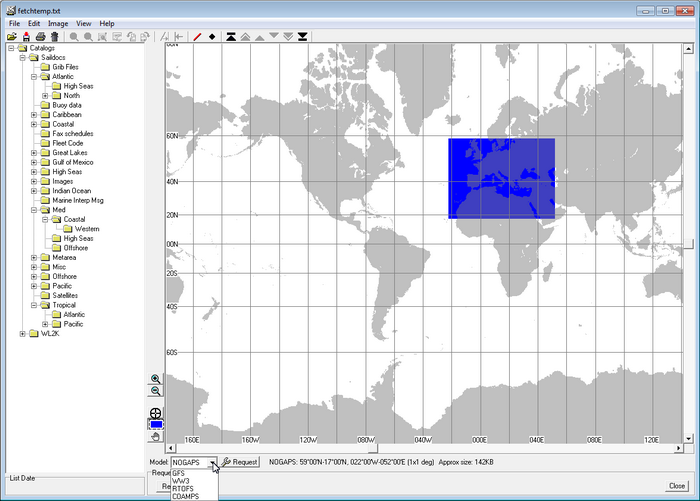700x501 pixels.
Task: Choose the blue rectangle area selection tool
Action: click(156, 424)
